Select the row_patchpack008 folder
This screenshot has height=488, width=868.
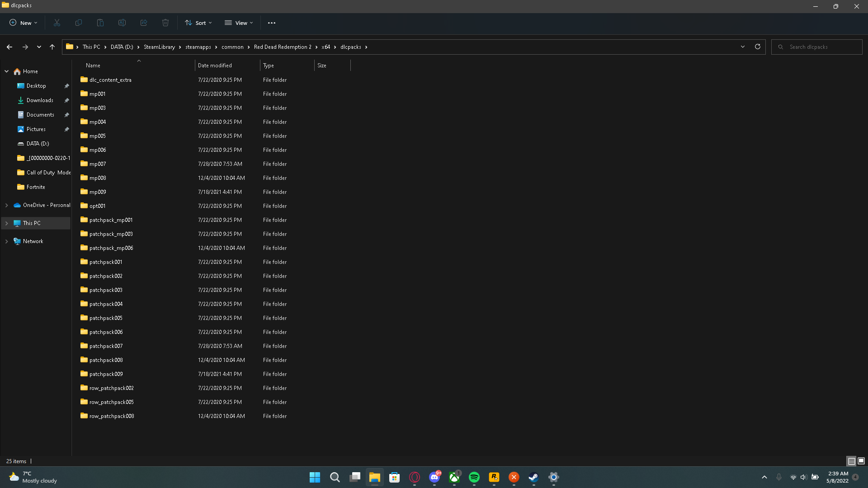click(x=112, y=416)
